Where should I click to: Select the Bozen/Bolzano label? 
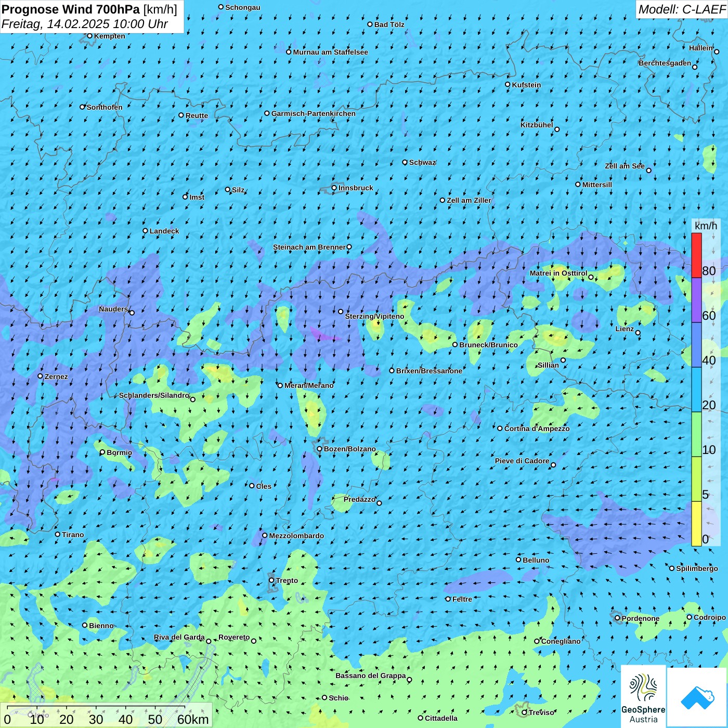click(350, 449)
